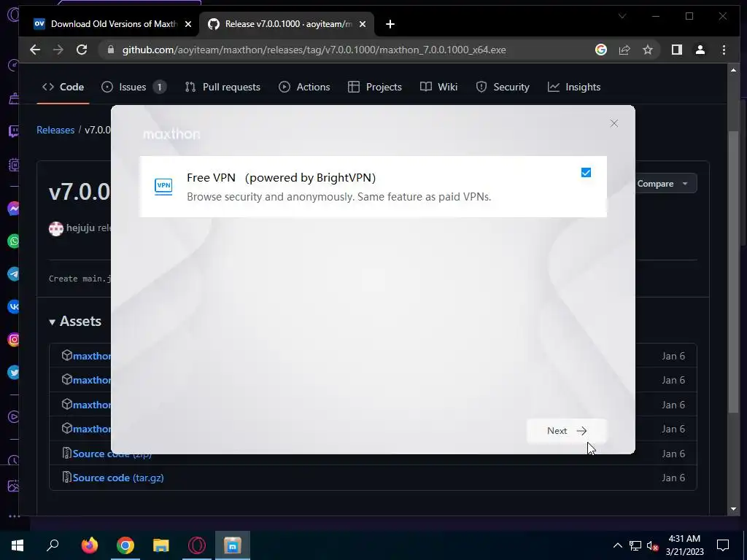Close the Release v7.0.0.1000 tab
The height and width of the screenshot is (560, 747).
coord(363,24)
